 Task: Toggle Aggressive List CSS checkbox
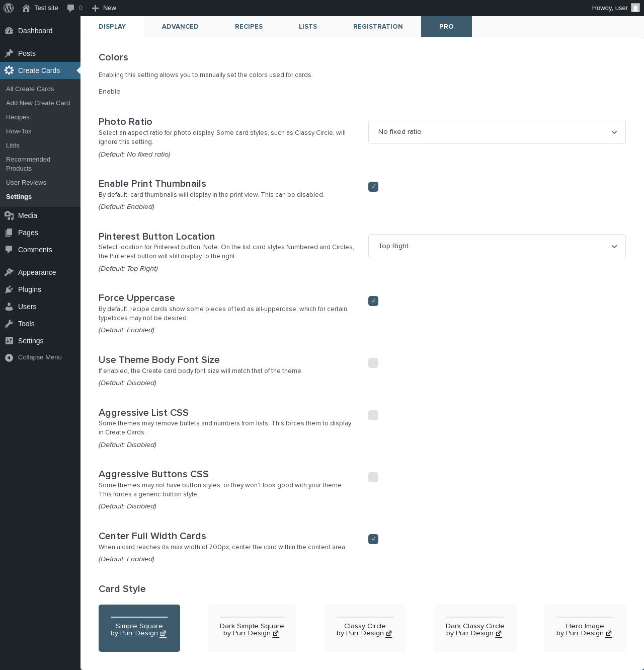[373, 415]
